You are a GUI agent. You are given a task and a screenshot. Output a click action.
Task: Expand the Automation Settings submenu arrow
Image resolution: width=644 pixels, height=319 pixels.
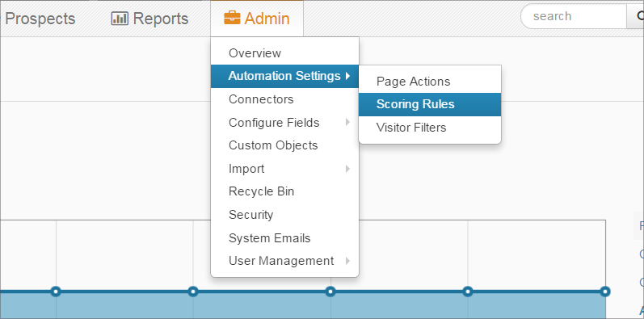(x=348, y=76)
